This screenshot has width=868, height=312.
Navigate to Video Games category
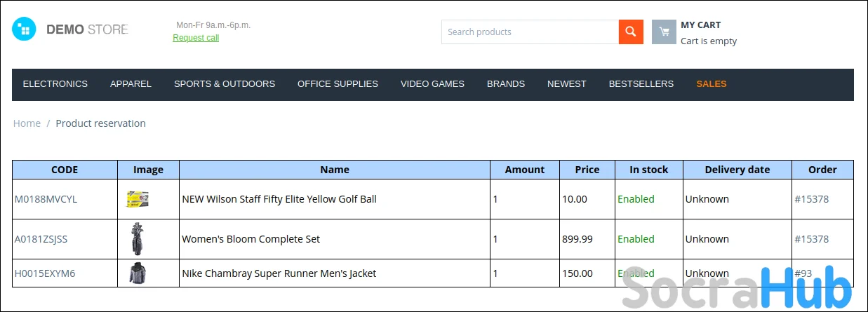tap(432, 84)
